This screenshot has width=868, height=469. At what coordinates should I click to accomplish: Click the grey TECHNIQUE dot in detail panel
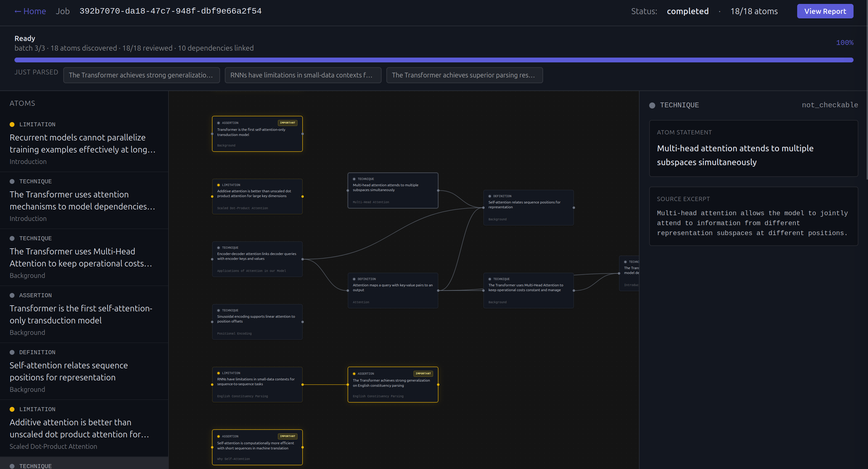click(x=652, y=105)
